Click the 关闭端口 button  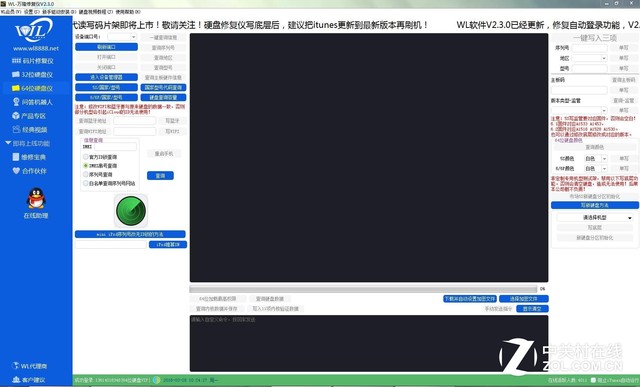tap(106, 67)
